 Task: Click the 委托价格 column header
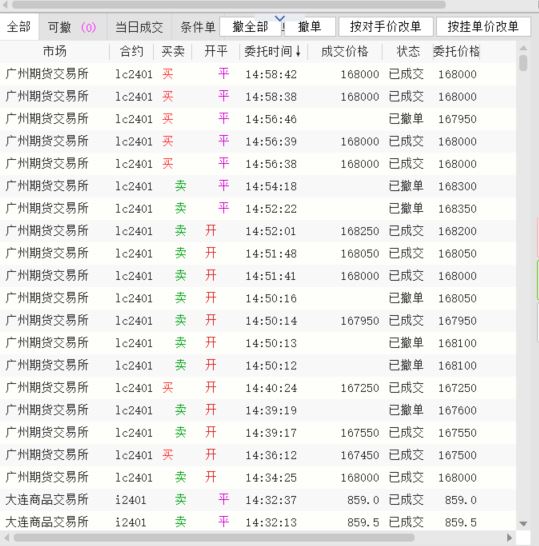coord(456,52)
